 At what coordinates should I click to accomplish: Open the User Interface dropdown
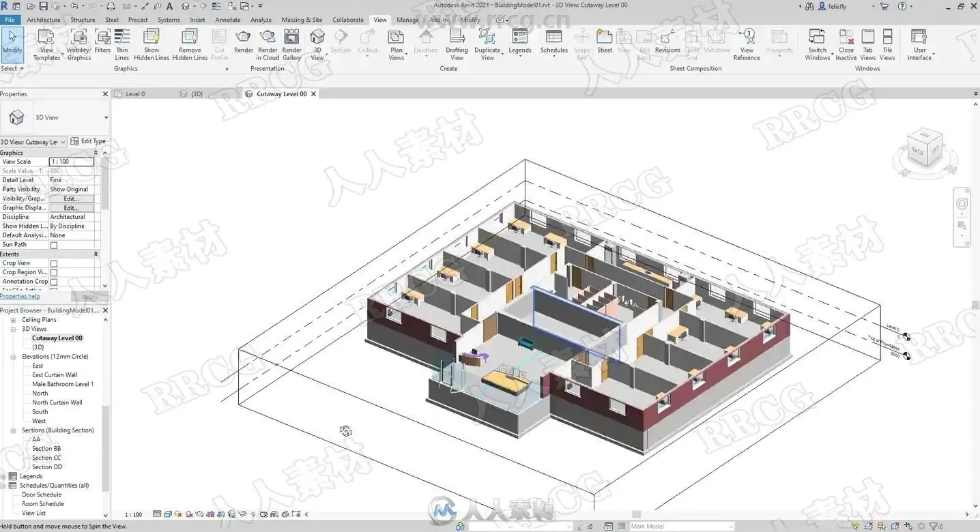(x=920, y=45)
